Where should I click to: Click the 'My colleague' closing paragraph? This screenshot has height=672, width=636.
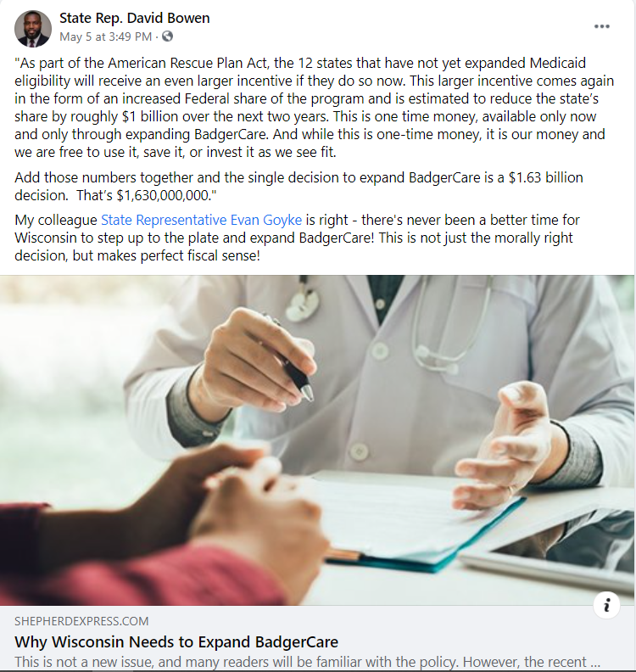[298, 238]
